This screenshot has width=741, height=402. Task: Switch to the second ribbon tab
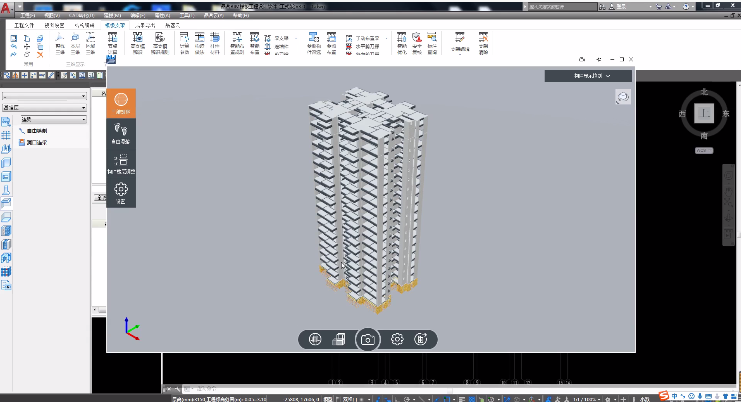(54, 25)
